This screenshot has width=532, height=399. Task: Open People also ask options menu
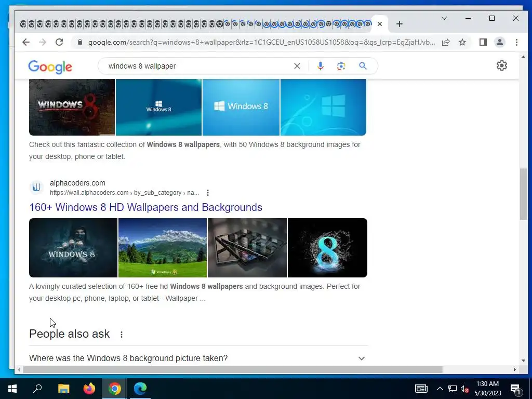tap(122, 335)
